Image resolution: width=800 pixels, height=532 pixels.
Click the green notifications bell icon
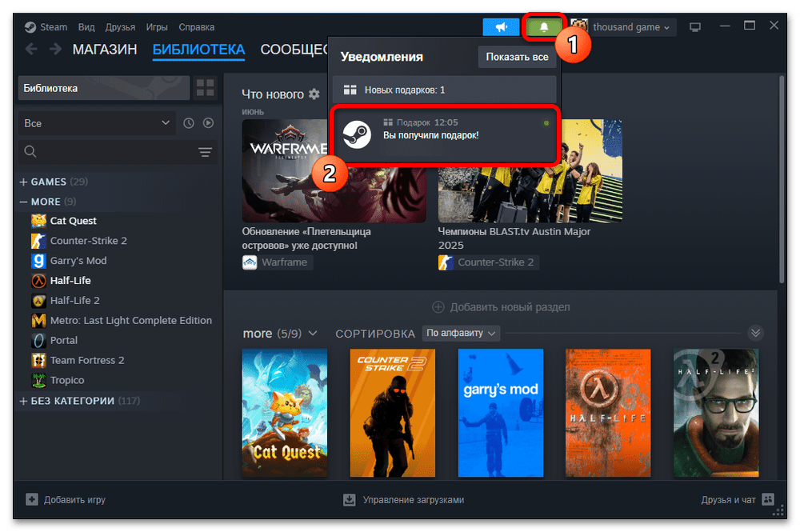[543, 27]
